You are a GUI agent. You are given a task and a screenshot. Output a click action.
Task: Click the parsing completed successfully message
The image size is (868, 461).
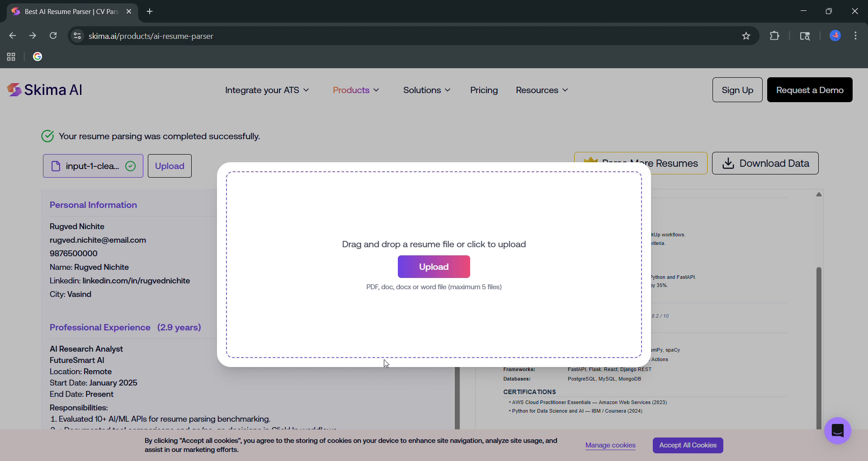[x=159, y=136]
